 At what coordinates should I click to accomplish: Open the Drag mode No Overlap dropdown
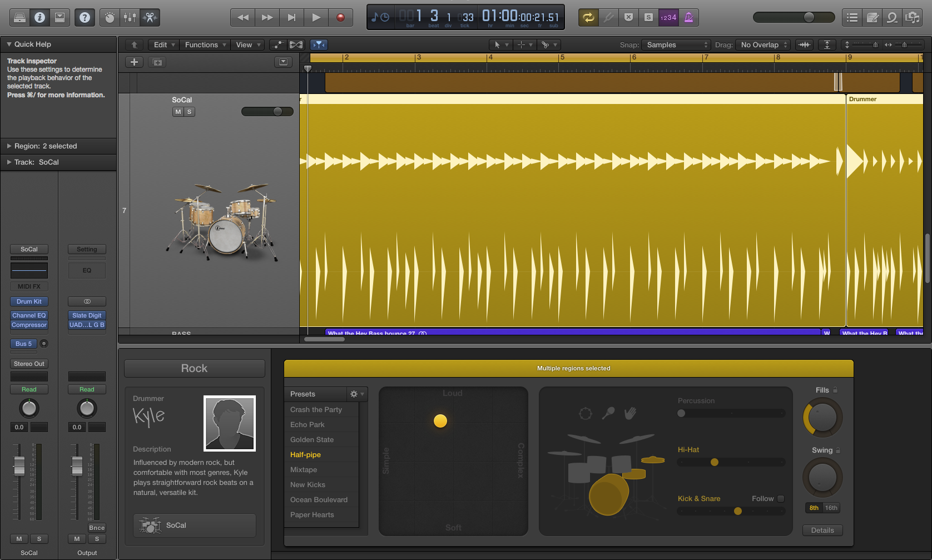763,45
